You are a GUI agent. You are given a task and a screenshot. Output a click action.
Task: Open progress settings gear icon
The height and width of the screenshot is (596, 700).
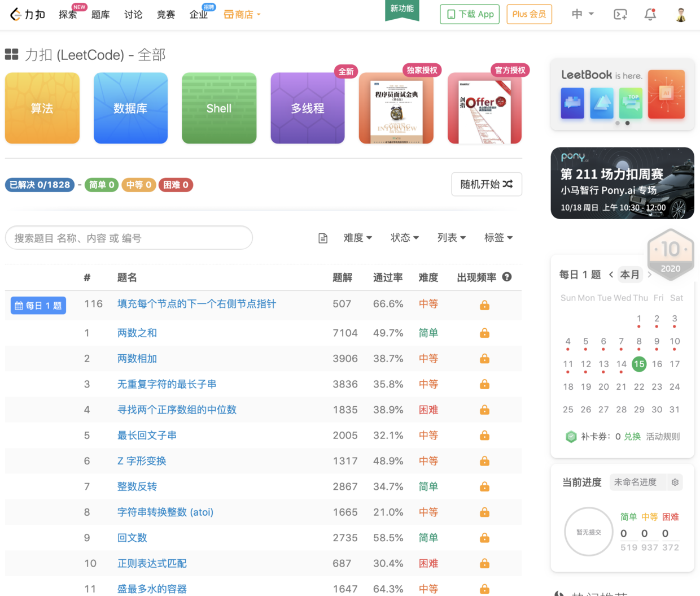point(675,482)
